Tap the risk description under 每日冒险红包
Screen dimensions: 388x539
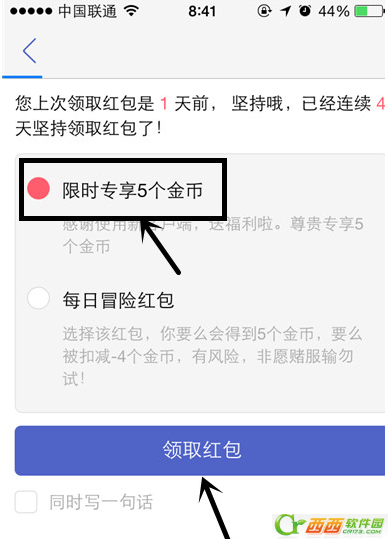click(212, 356)
